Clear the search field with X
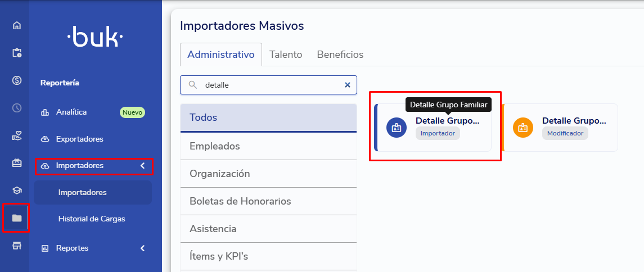This screenshot has width=644, height=272. (x=347, y=85)
